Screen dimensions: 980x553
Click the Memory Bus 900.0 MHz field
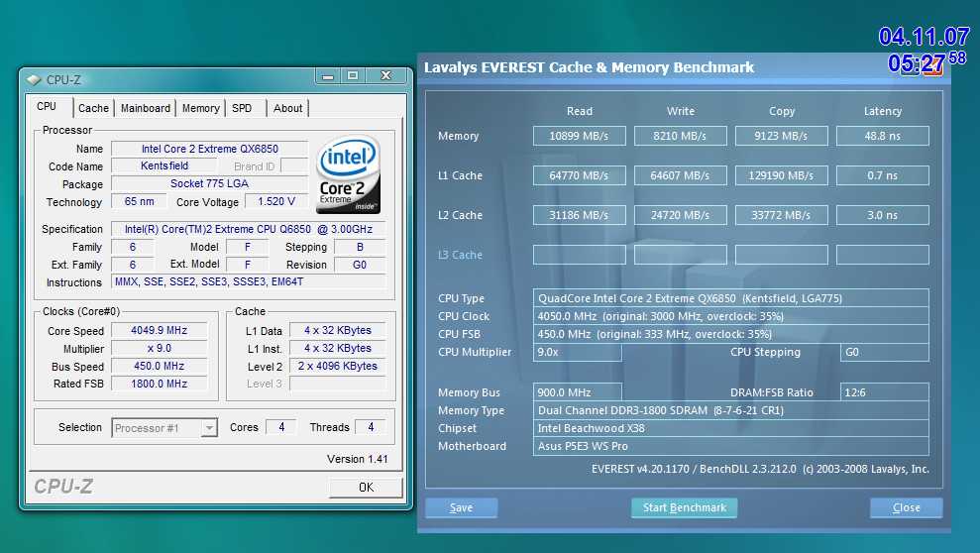[578, 392]
